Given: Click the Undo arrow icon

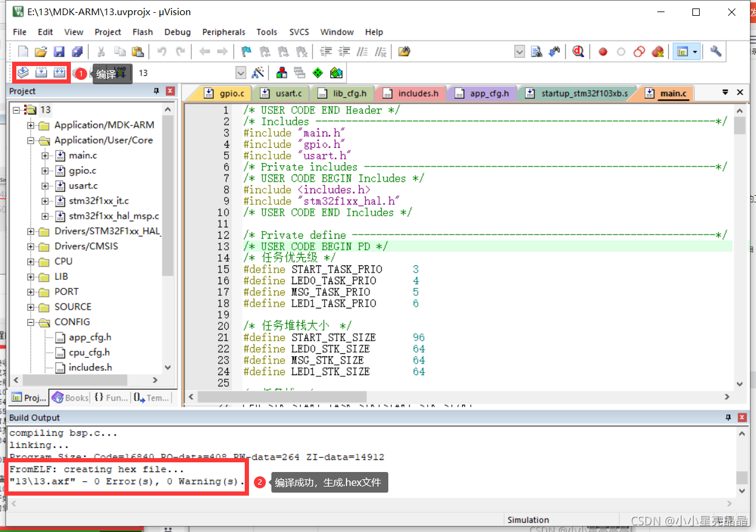Looking at the screenshot, I should pyautogui.click(x=162, y=52).
